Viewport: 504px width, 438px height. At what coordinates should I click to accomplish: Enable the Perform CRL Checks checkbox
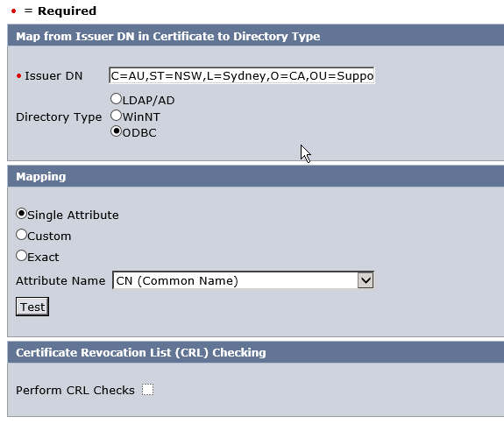pos(148,390)
